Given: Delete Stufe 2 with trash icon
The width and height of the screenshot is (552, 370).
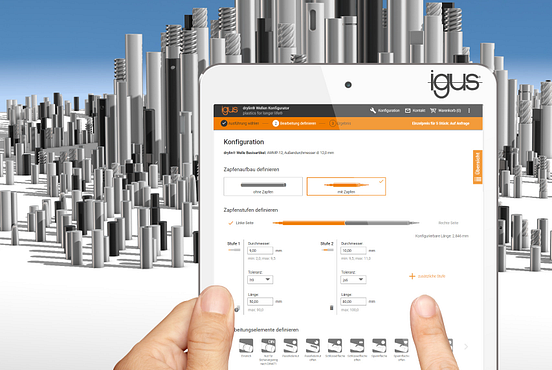Looking at the screenshot, I should coord(331,308).
